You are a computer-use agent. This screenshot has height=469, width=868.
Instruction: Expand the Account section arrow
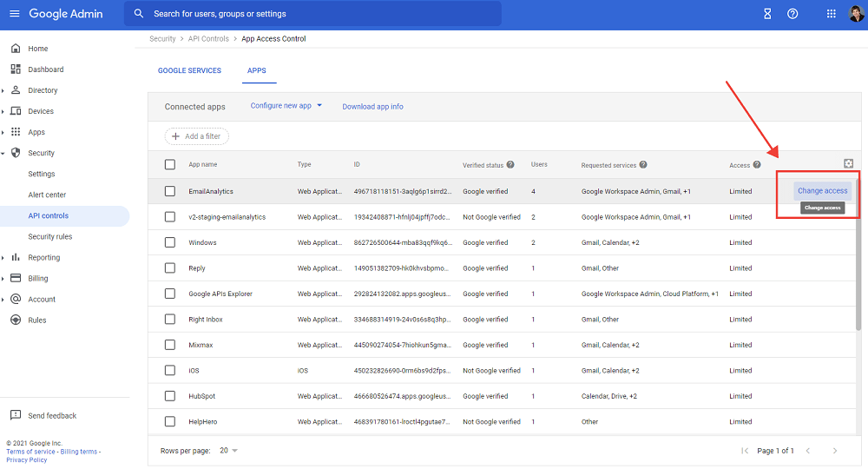[3, 300]
